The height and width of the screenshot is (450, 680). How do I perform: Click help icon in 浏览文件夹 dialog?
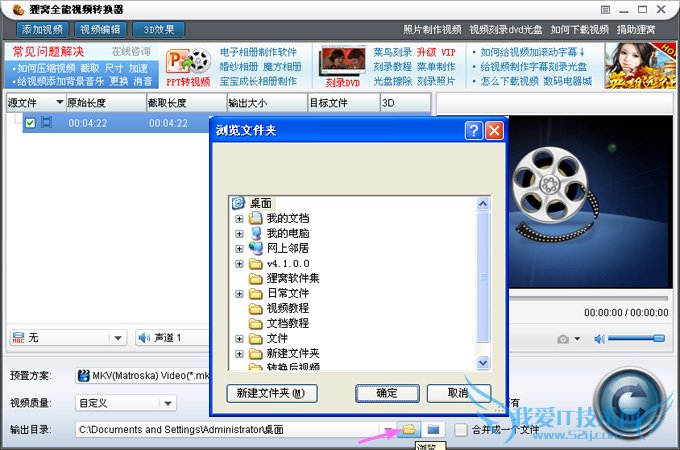tap(474, 130)
